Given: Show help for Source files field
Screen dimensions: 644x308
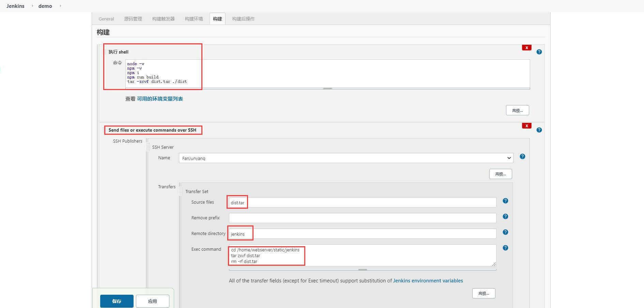Looking at the screenshot, I should tap(505, 201).
